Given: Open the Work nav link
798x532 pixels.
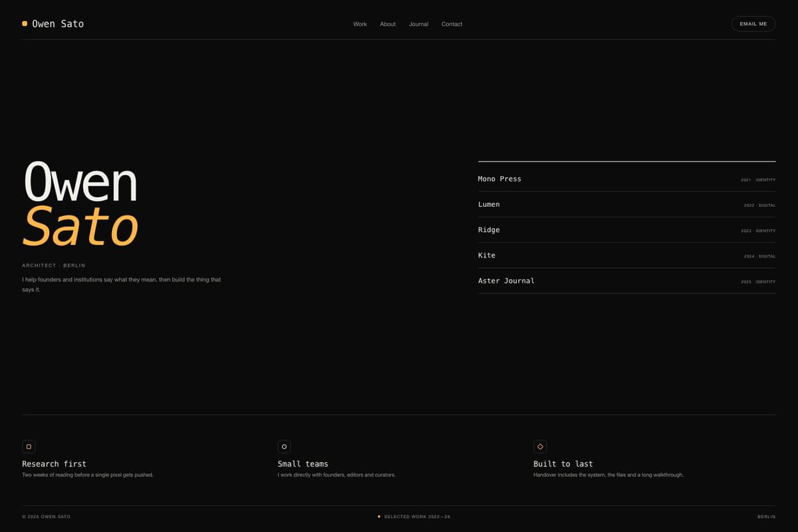Looking at the screenshot, I should tap(360, 24).
